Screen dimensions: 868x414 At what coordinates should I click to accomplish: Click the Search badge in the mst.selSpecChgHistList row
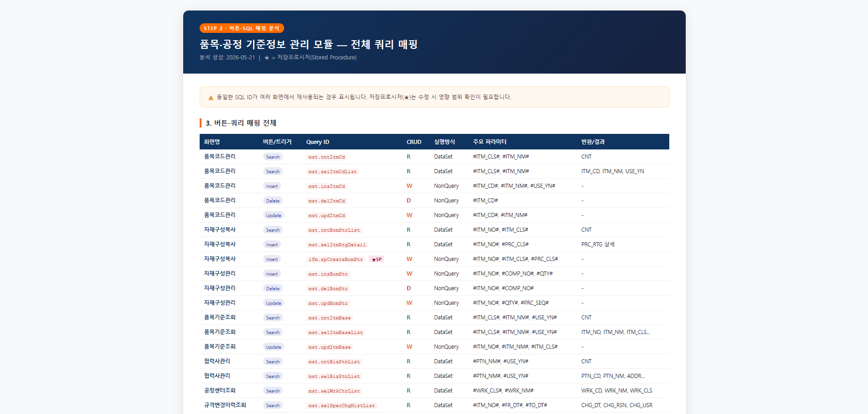pyautogui.click(x=273, y=405)
